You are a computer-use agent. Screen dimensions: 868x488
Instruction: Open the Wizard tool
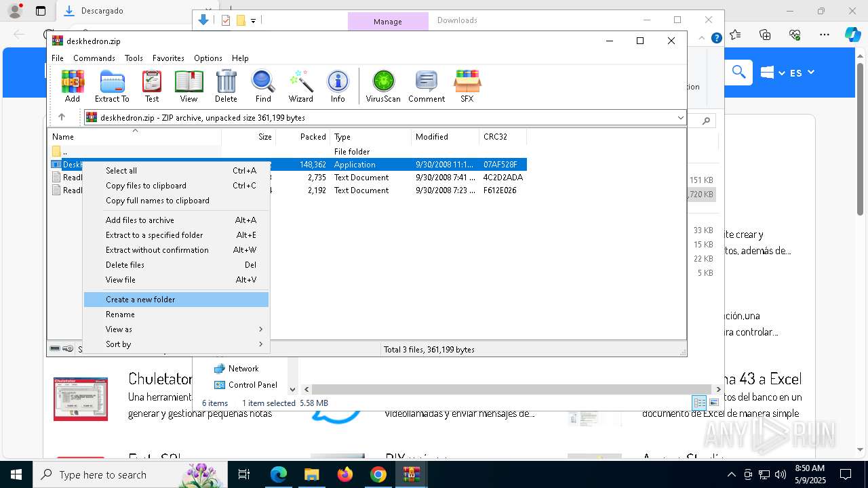(300, 86)
